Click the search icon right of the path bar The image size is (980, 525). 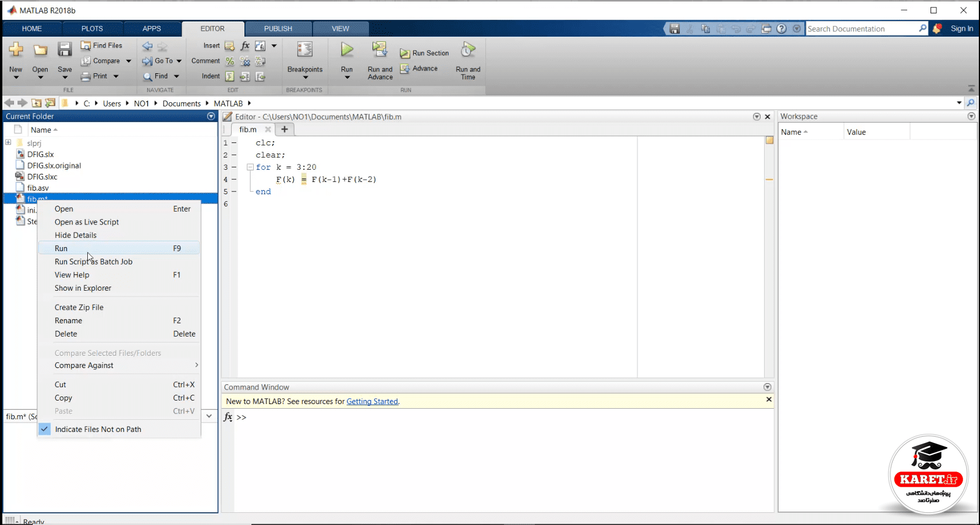(x=971, y=103)
